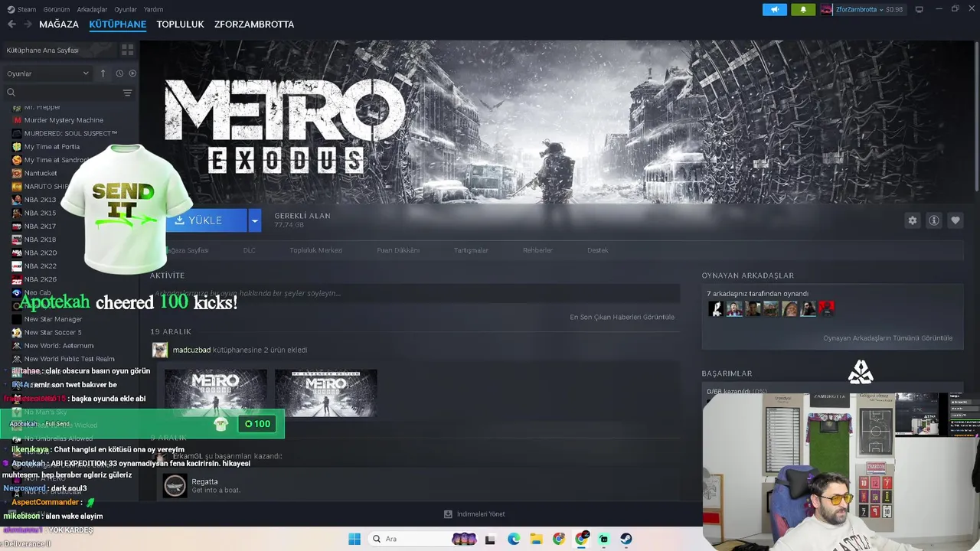The height and width of the screenshot is (551, 980).
Task: Switch library to grid collections view
Action: [127, 50]
